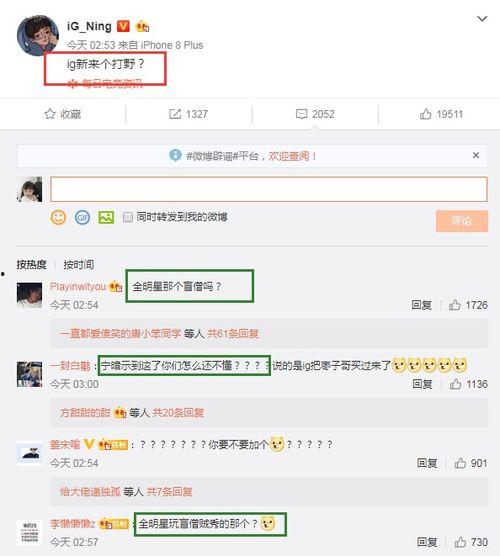The height and width of the screenshot is (556, 500).
Task: Expand the 共20条回复 replies thread
Action: click(178, 413)
